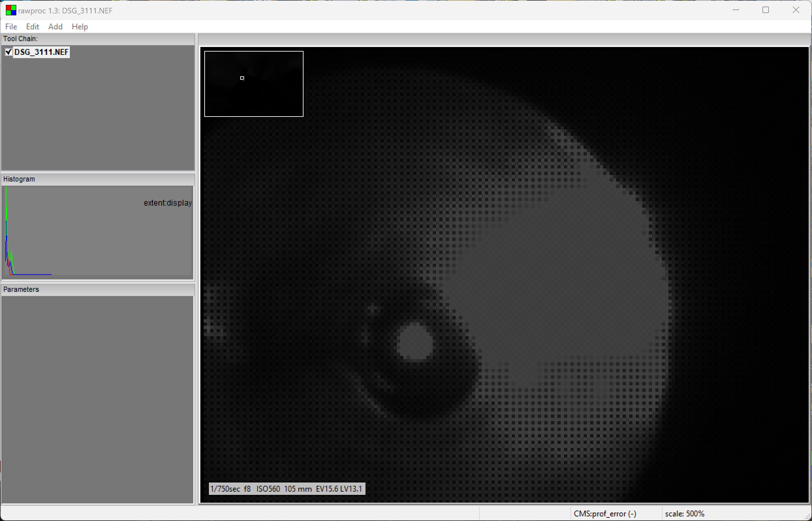Click empty area of Parameters panel
The height and width of the screenshot is (521, 812).
click(98, 399)
